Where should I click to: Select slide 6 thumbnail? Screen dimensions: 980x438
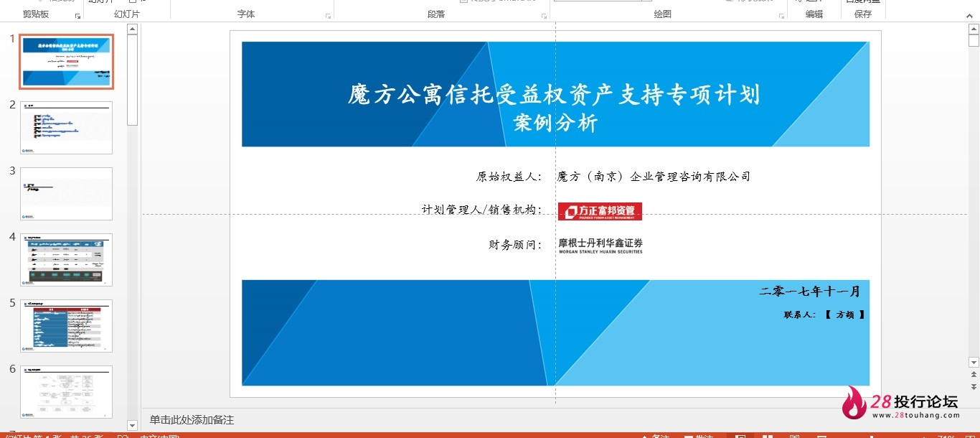tap(66, 392)
